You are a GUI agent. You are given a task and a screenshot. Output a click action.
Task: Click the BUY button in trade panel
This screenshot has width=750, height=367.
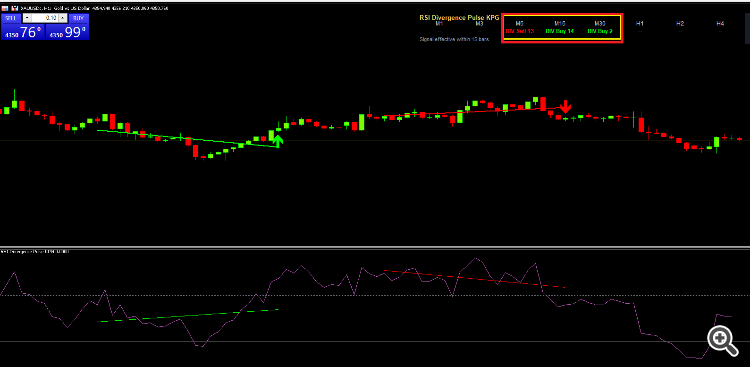click(x=77, y=18)
